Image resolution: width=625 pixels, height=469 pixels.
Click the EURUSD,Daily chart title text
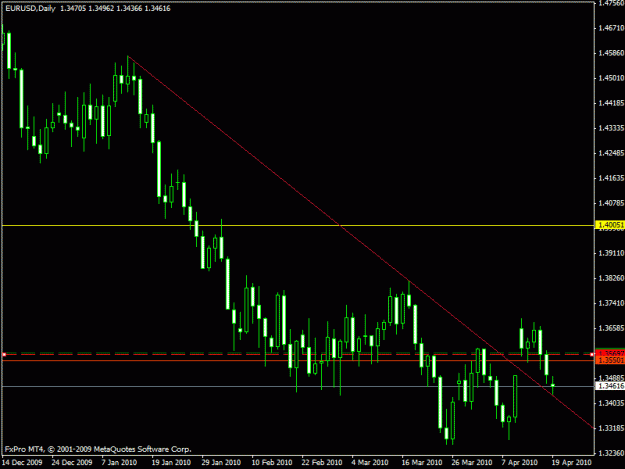pos(30,8)
